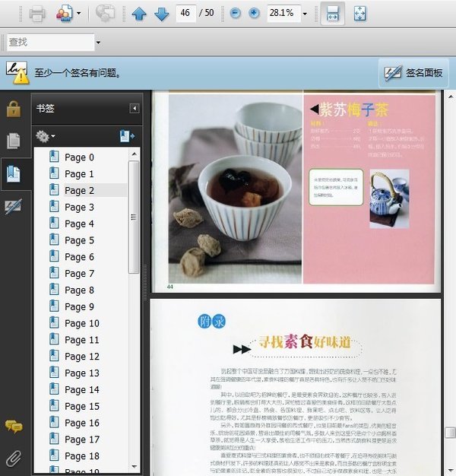Open the page thumbnails panel
Image resolution: width=456 pixels, height=476 pixels.
13,141
